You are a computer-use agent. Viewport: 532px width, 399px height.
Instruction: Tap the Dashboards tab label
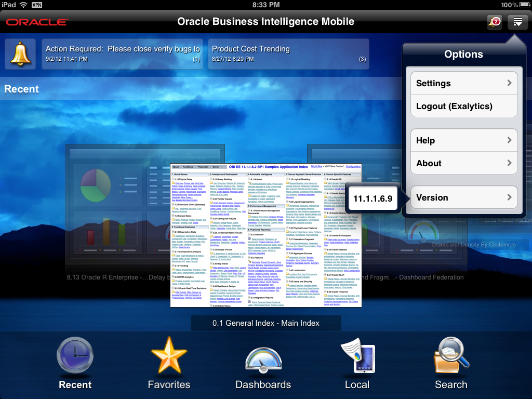pos(263,385)
